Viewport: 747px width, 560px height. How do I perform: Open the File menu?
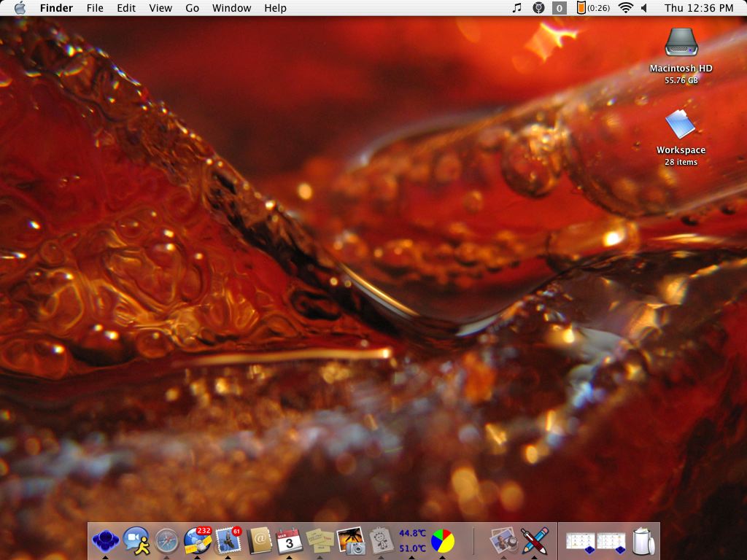point(95,8)
